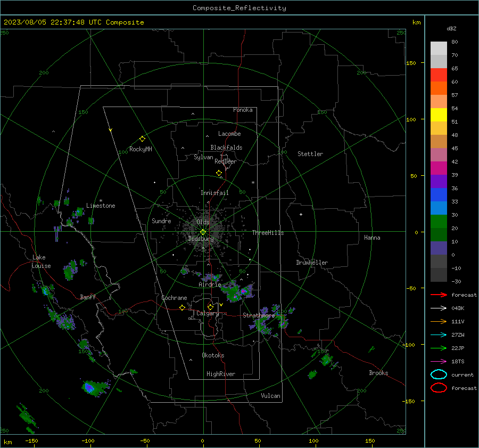Screen dimensions: 479x448
Task: Click the Airdrie label
Action: coord(210,284)
